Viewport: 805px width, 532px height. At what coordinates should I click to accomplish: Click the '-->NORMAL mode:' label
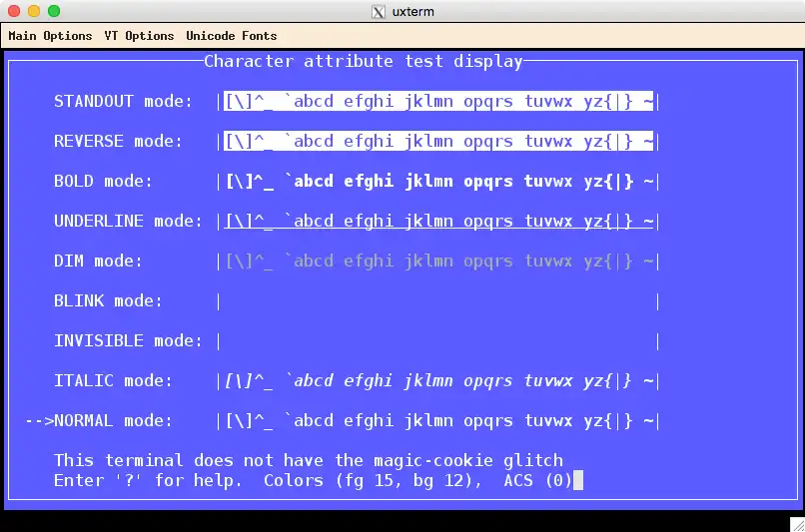[99, 421]
